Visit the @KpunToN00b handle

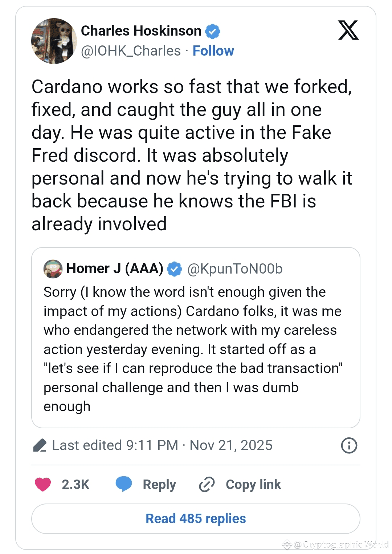235,269
